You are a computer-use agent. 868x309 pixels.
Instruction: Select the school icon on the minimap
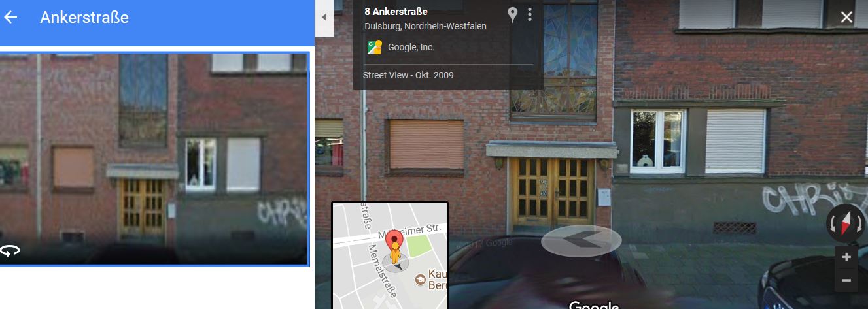click(x=420, y=280)
